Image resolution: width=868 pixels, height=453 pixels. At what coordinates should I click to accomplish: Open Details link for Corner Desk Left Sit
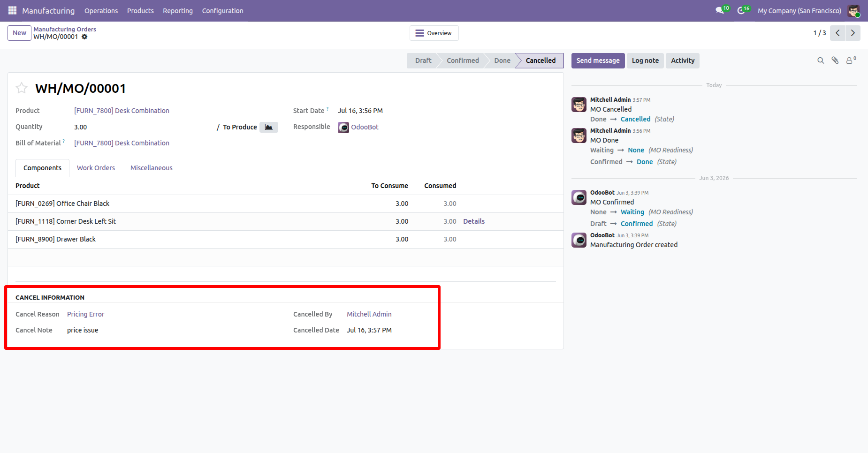click(474, 221)
